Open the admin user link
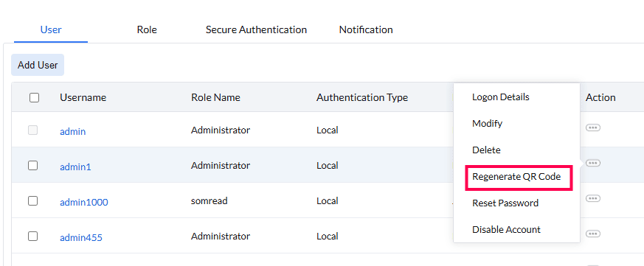Screen dimensions: 644x266 pos(73,132)
